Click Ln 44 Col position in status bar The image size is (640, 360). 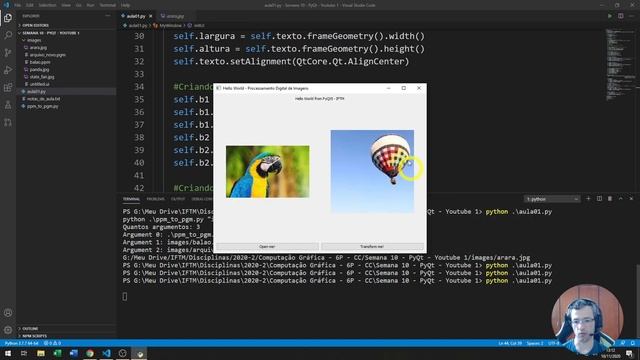[x=510, y=343]
